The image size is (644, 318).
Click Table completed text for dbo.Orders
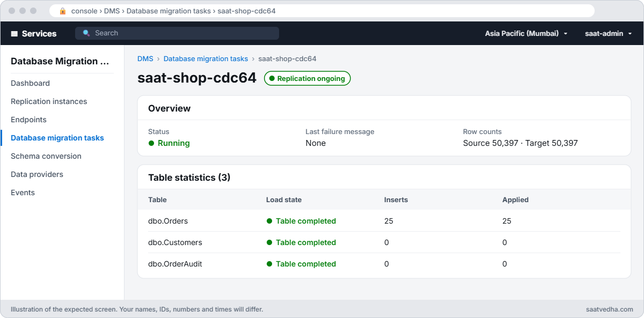tap(306, 221)
